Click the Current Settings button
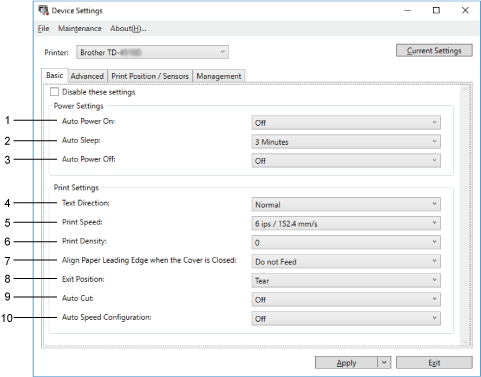This screenshot has height=377, width=481. tap(434, 51)
